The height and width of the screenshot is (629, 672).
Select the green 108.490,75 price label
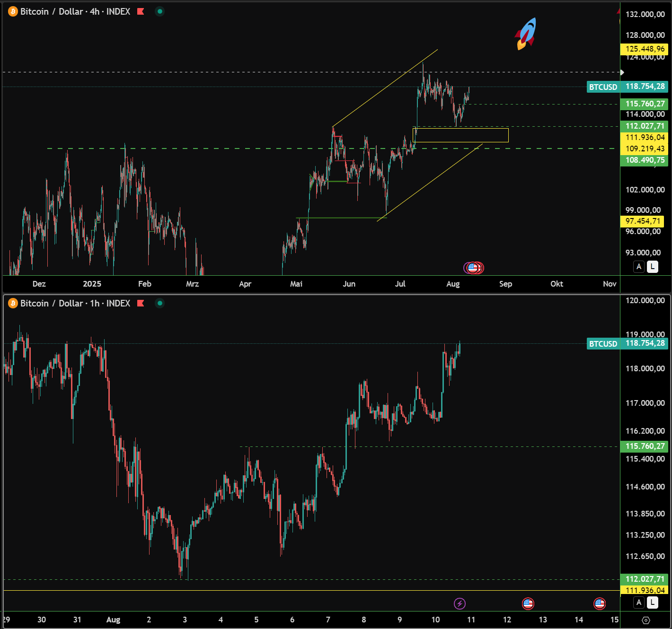click(644, 160)
